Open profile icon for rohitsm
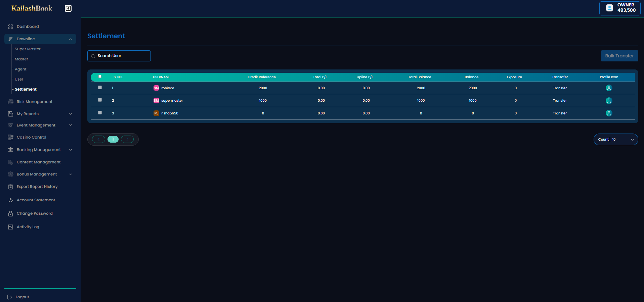This screenshot has height=302, width=644. point(609,88)
